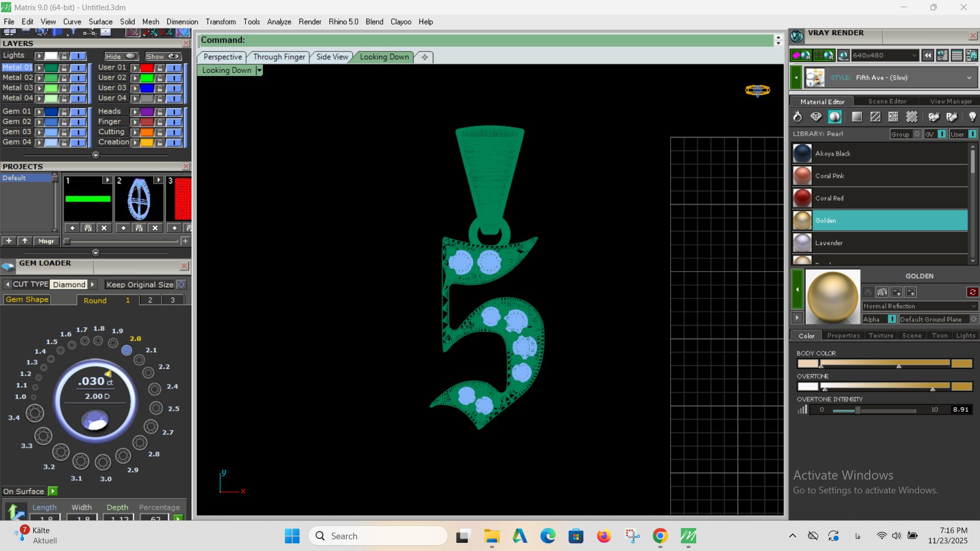Select the pearl material library icon
Image resolution: width=980 pixels, height=551 pixels.
[x=835, y=117]
